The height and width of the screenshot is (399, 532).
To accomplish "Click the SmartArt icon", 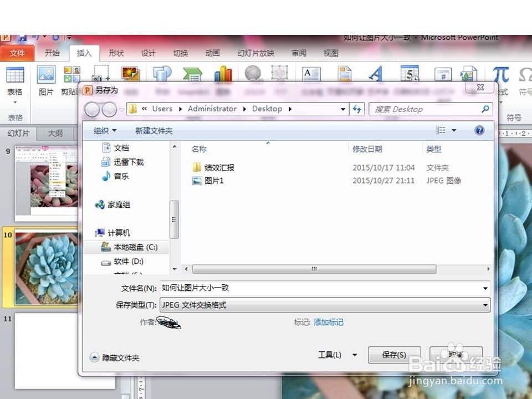I will coord(192,74).
